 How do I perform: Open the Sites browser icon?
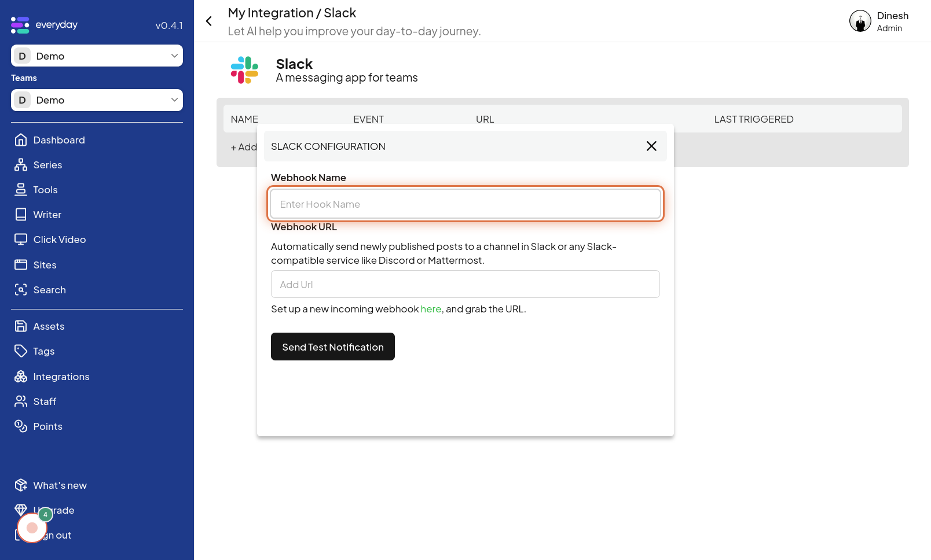pos(21,265)
